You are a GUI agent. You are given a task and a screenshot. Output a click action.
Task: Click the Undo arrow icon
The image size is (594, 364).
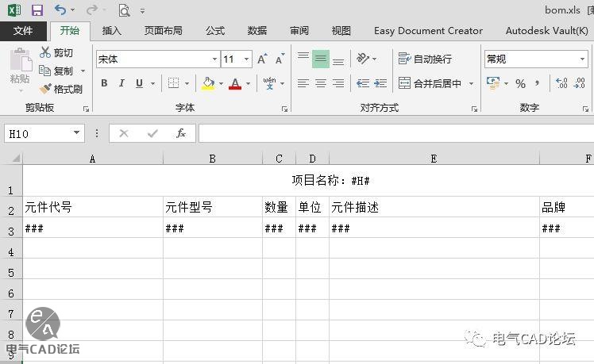click(x=61, y=10)
